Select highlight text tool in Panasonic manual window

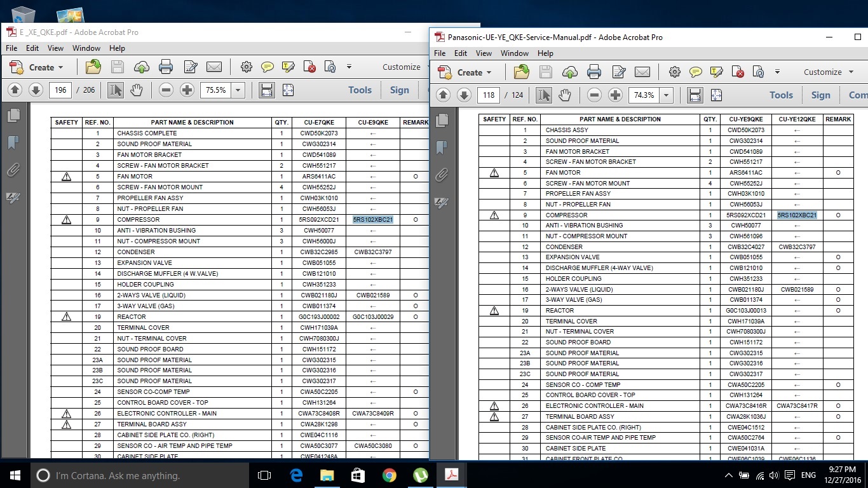pyautogui.click(x=717, y=72)
